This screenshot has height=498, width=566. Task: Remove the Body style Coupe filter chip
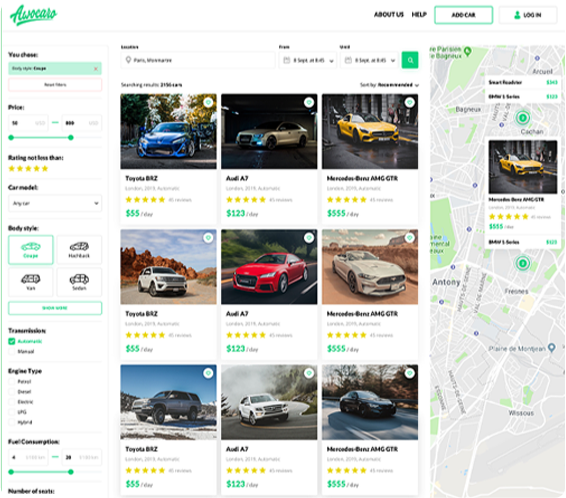96,69
